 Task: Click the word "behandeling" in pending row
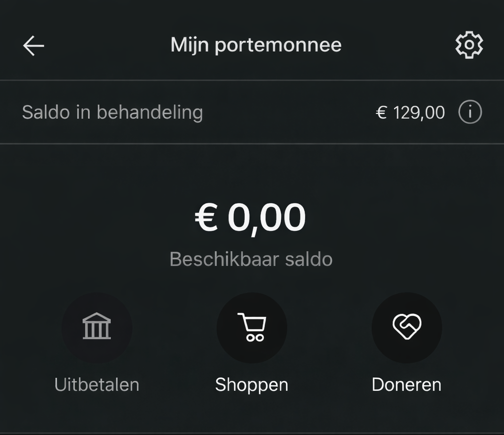pyautogui.click(x=150, y=113)
